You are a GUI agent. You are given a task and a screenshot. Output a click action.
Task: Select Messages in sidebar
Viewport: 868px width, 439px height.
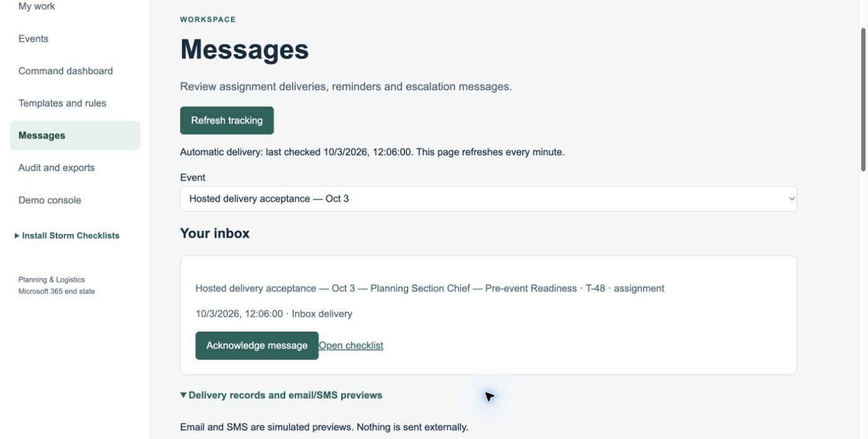coord(75,135)
